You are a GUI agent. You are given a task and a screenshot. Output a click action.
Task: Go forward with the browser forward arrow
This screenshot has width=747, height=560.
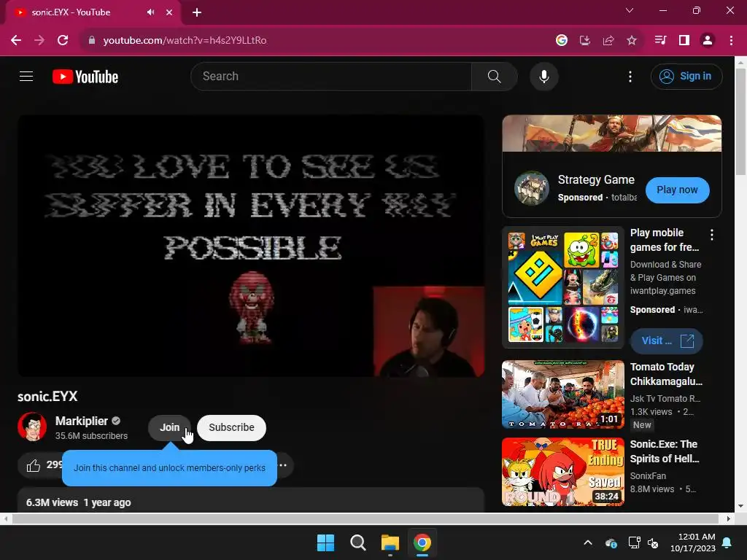click(x=39, y=40)
